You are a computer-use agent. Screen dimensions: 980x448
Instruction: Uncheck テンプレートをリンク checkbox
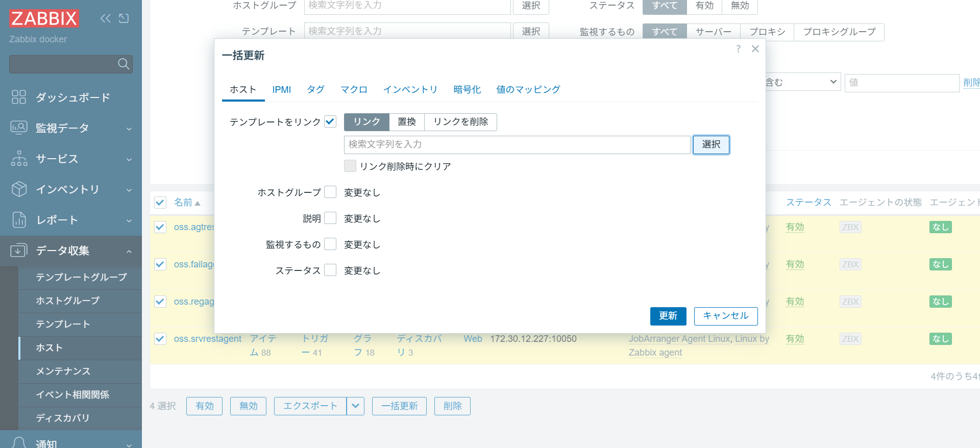coord(330,121)
